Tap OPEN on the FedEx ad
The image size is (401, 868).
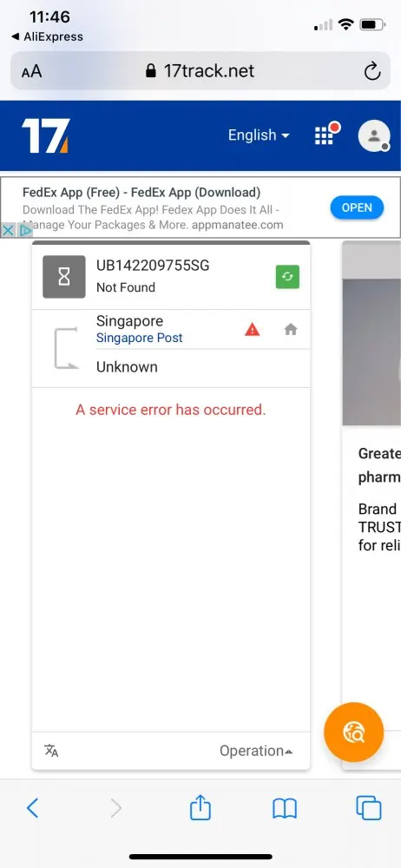(x=357, y=208)
